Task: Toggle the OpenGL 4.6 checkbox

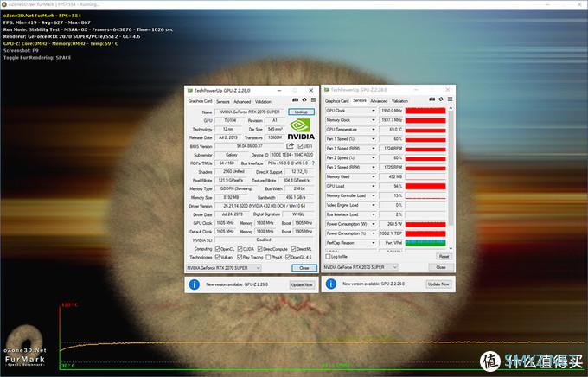Action: [x=288, y=257]
